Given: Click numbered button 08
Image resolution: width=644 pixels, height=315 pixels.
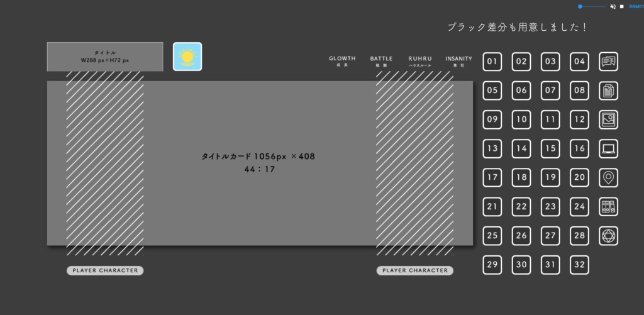Looking at the screenshot, I should [x=579, y=91].
